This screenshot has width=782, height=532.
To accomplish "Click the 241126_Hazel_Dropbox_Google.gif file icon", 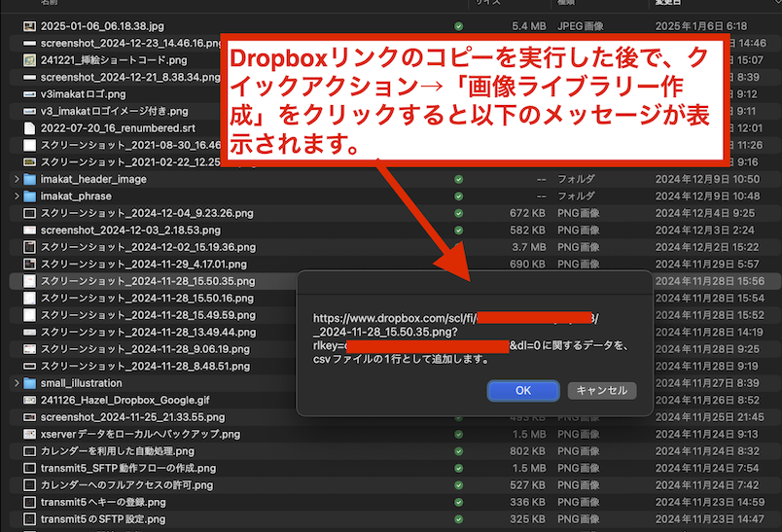I will click(x=29, y=400).
